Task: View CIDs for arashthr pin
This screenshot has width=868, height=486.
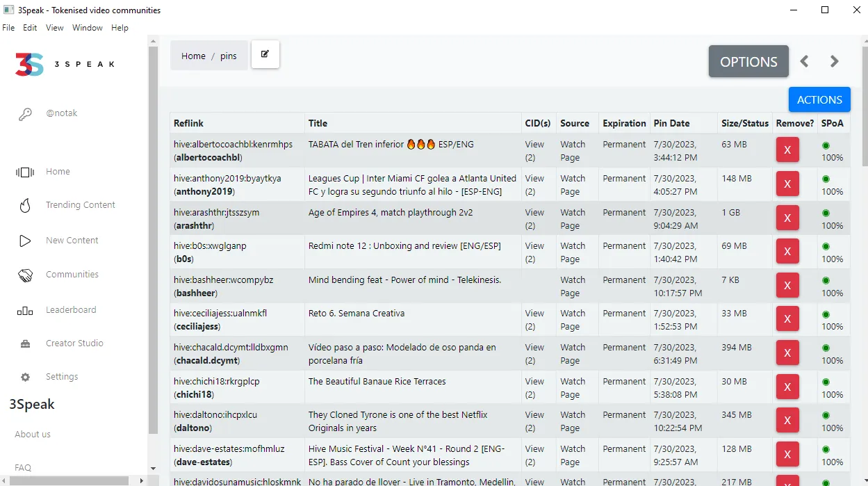Action: coord(534,219)
